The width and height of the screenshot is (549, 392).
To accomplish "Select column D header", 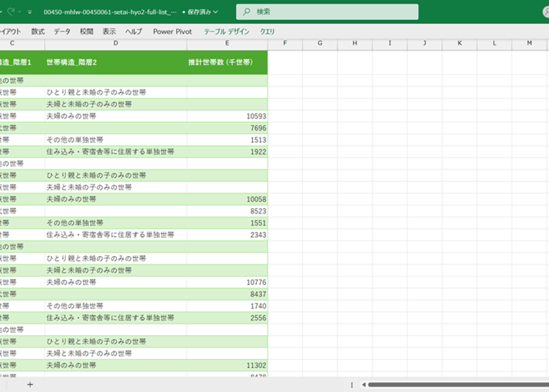I will [x=116, y=43].
